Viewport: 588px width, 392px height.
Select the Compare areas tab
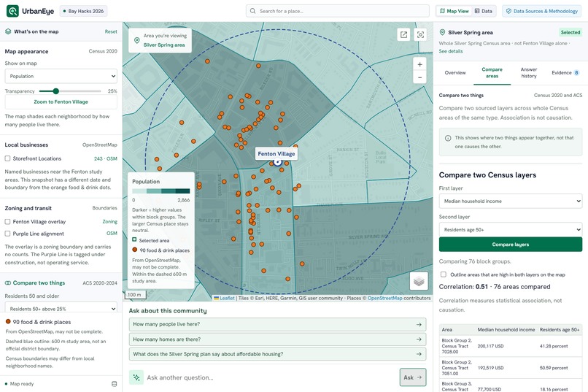(492, 73)
